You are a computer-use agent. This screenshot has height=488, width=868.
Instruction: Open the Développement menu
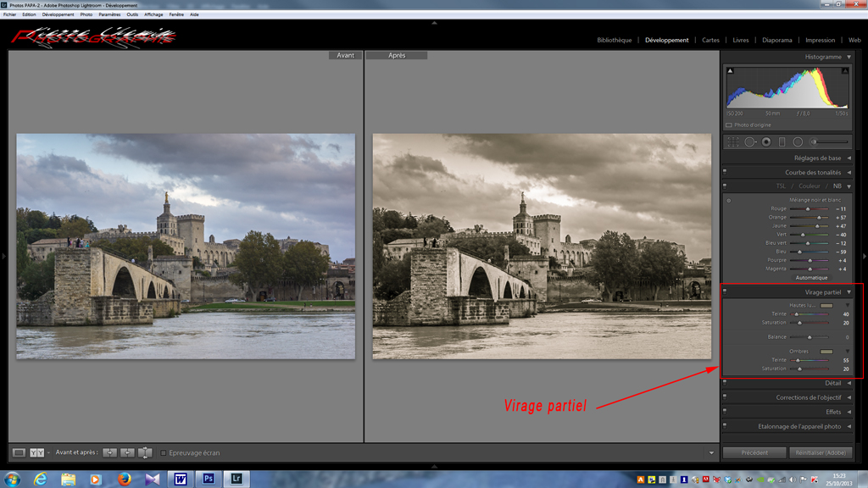click(58, 15)
